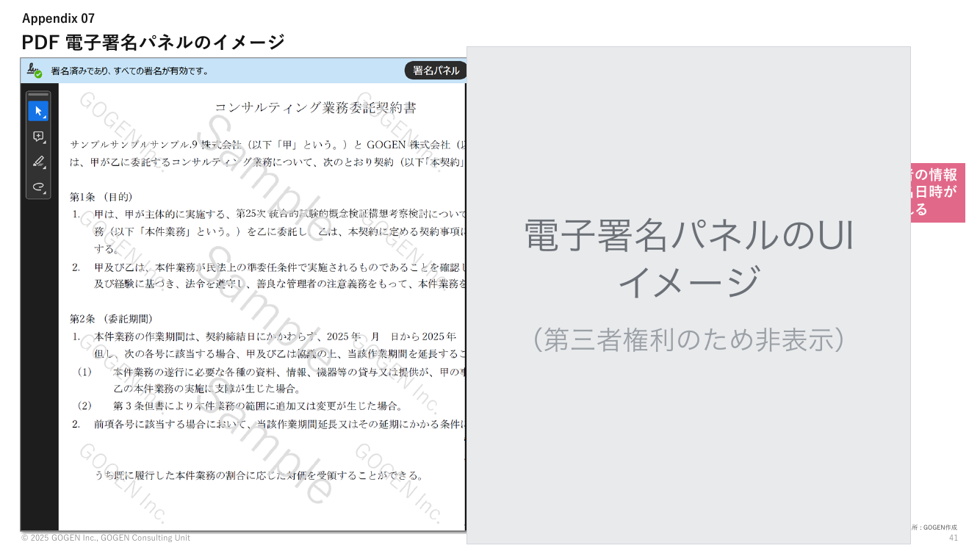Click the page number 41
Screen dimensions: 980x551
coord(954,538)
